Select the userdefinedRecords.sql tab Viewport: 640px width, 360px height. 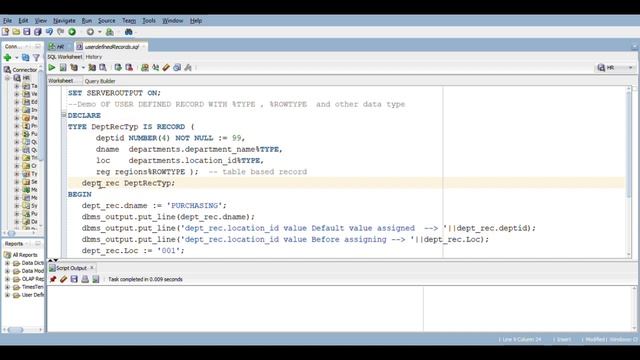point(112,47)
